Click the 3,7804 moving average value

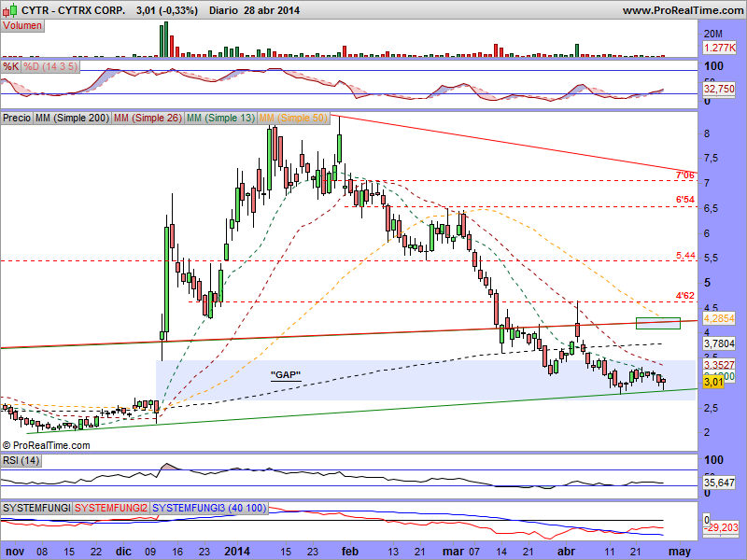coord(719,343)
